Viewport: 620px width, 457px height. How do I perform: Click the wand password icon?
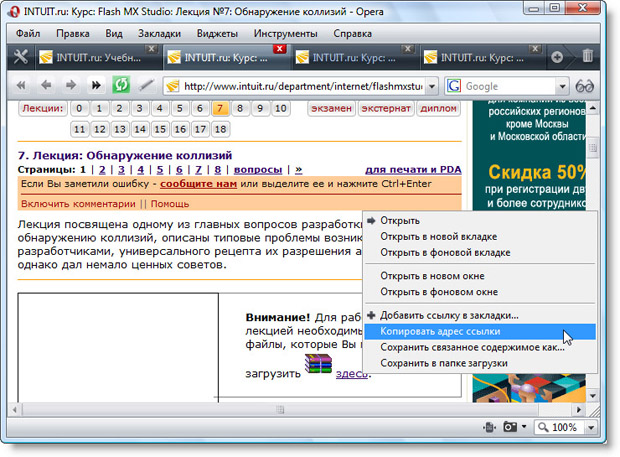(x=146, y=85)
